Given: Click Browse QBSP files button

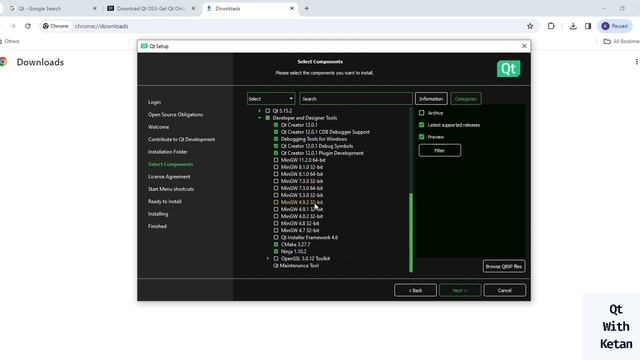Looking at the screenshot, I should tap(504, 267).
